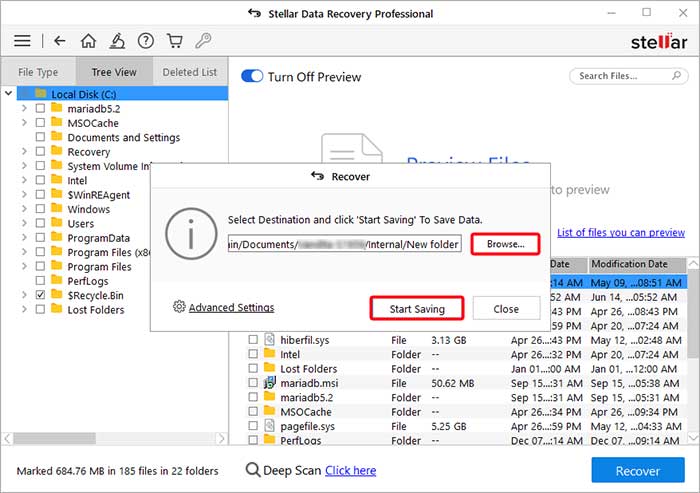Screen dimensions: 700x493
Task: Click the Advanced Settings gear icon
Action: [179, 307]
